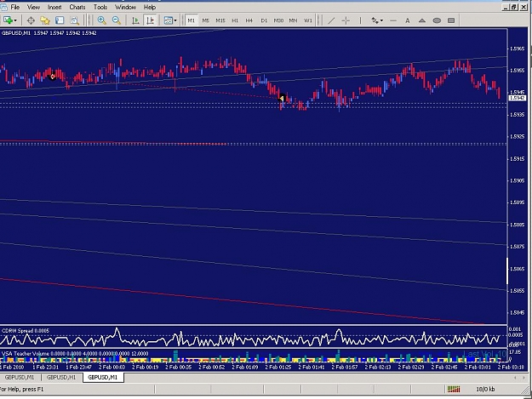Expand the New Chart dropdown arrow
Screen dimensions: 532x399
pyautogui.click(x=15, y=20)
